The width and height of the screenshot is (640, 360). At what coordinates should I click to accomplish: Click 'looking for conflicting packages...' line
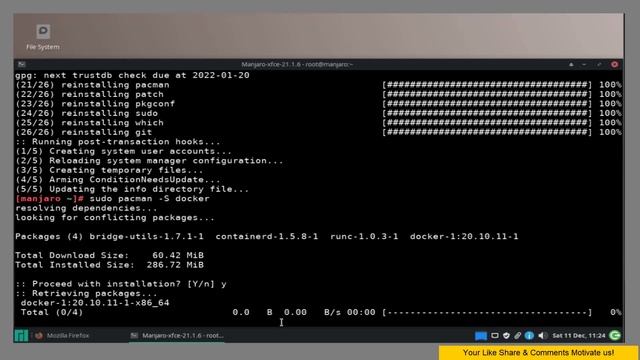tap(115, 218)
